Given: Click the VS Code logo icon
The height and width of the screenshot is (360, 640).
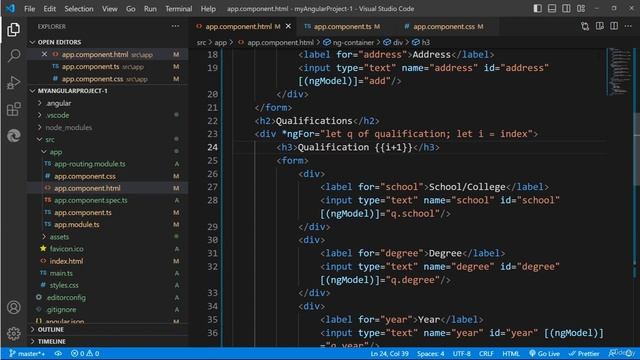Looking at the screenshot, I should point(11,9).
